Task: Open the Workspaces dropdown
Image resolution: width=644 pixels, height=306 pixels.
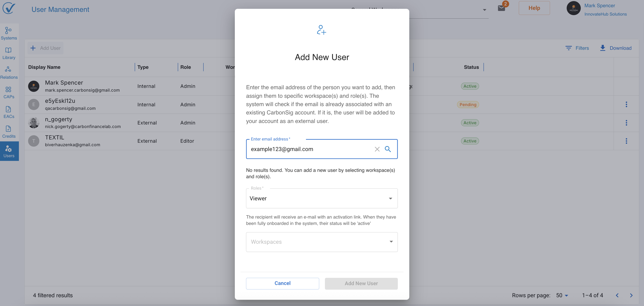Action: 322,242
